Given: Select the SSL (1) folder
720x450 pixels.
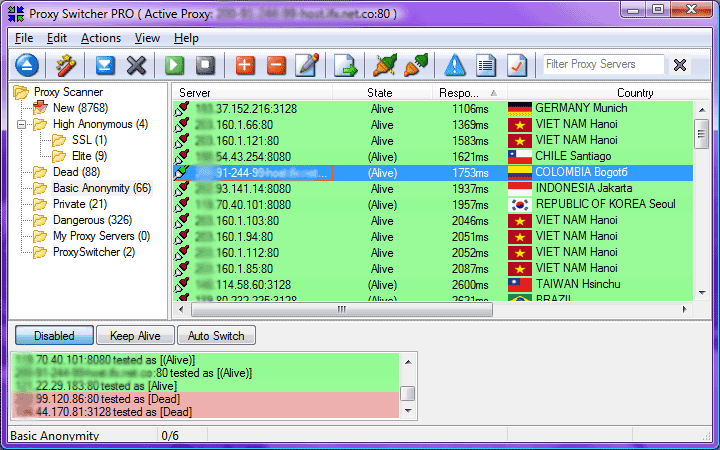Looking at the screenshot, I should pos(89,140).
